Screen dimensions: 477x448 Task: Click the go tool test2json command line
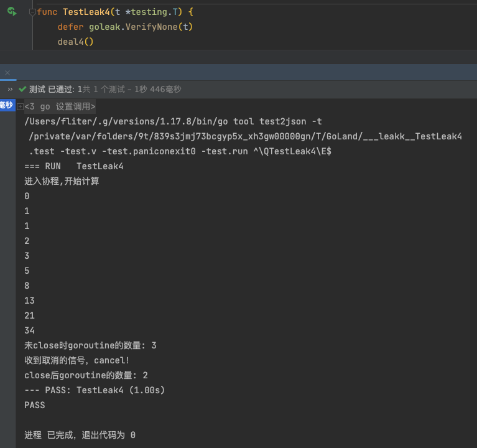[x=173, y=121]
